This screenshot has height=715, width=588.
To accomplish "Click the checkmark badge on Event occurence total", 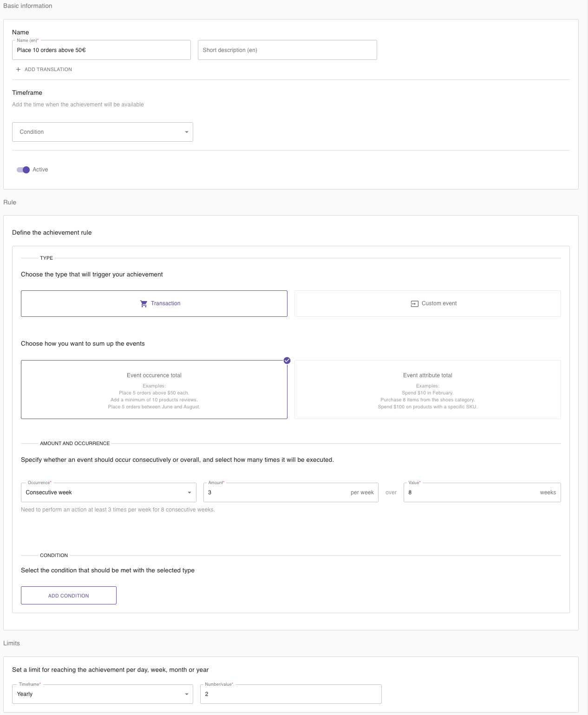I will [287, 361].
